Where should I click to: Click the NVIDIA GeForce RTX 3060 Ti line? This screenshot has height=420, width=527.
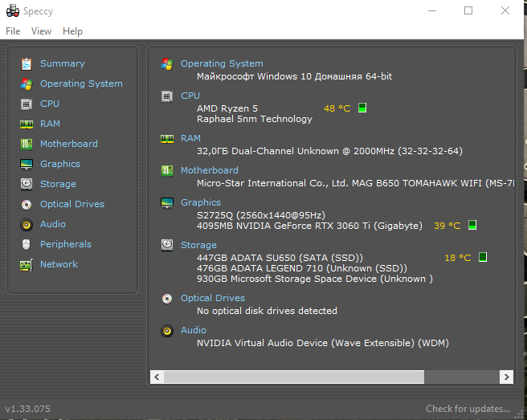(309, 226)
